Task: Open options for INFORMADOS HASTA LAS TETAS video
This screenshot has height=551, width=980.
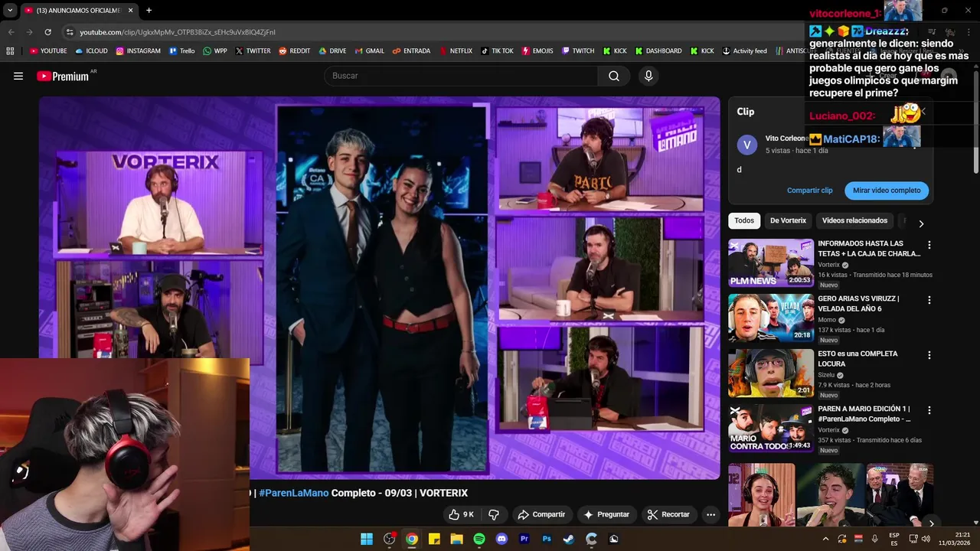Action: click(929, 245)
